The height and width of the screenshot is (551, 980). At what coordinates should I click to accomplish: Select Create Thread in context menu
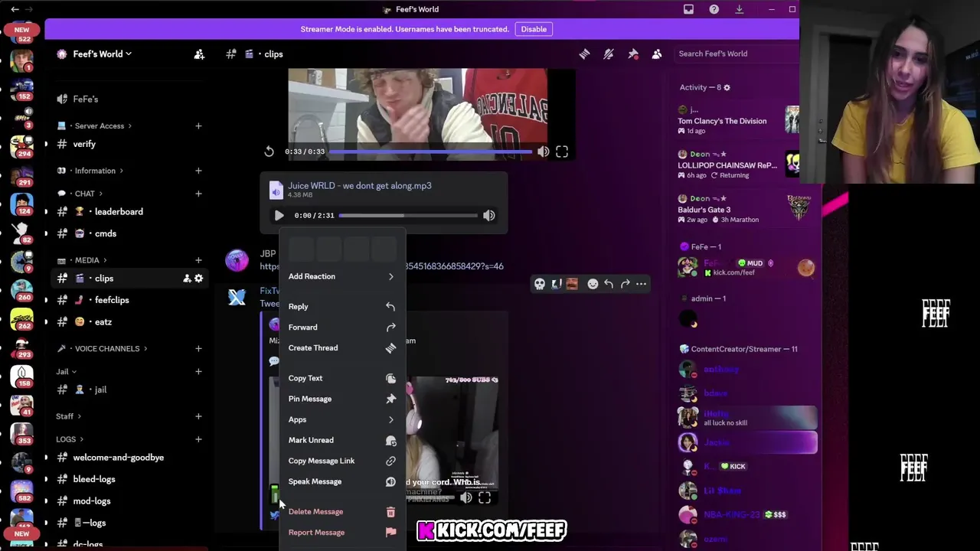(341, 348)
